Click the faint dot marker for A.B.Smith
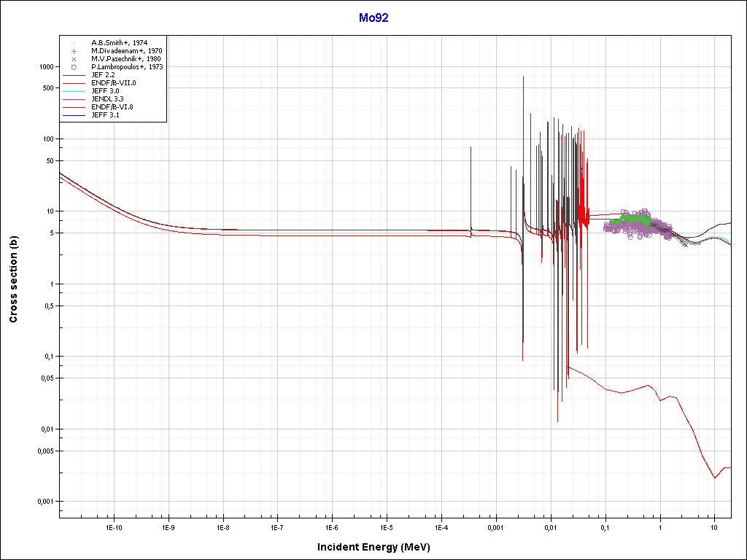Viewport: 747px width, 560px height. coord(74,43)
